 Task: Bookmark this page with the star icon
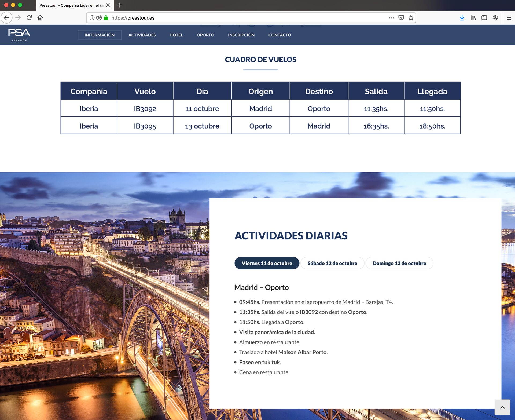click(411, 18)
